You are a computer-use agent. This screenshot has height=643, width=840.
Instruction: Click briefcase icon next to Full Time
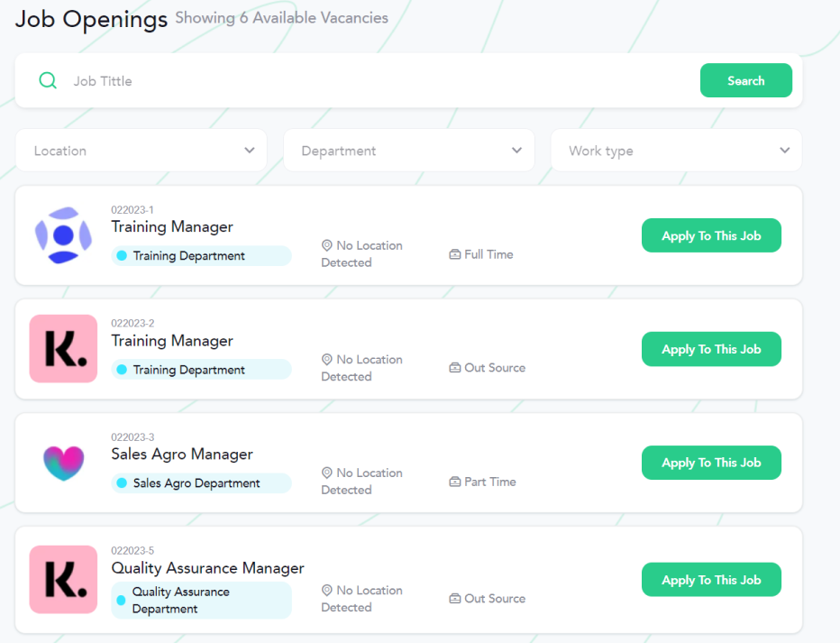click(x=454, y=254)
